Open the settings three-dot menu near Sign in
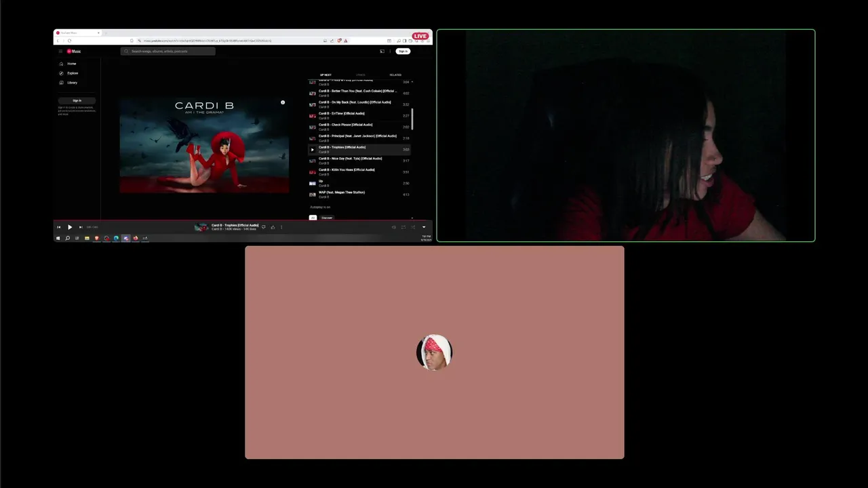This screenshot has width=868, height=488. (x=390, y=52)
